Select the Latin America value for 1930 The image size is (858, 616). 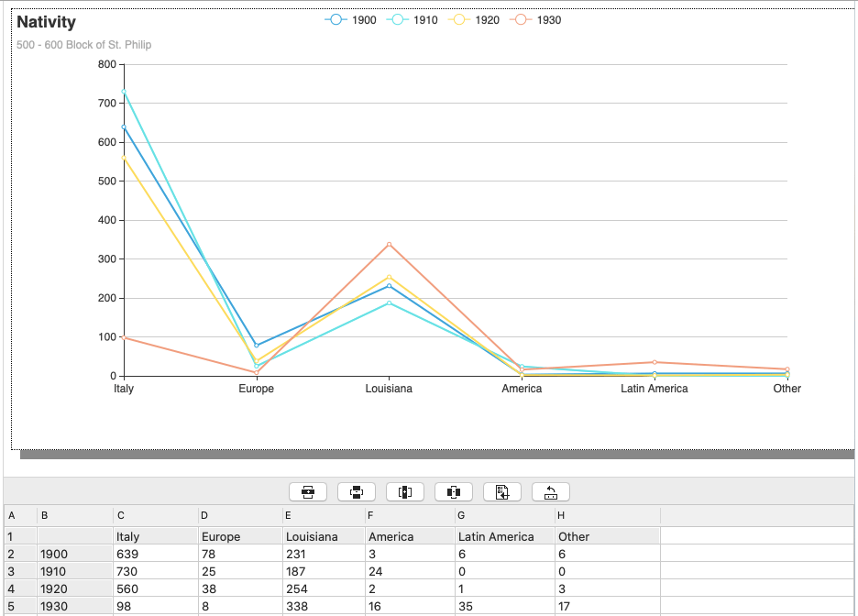click(x=504, y=606)
